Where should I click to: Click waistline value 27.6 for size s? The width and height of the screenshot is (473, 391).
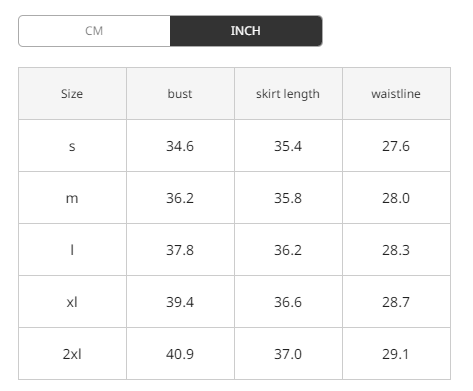[x=396, y=146]
